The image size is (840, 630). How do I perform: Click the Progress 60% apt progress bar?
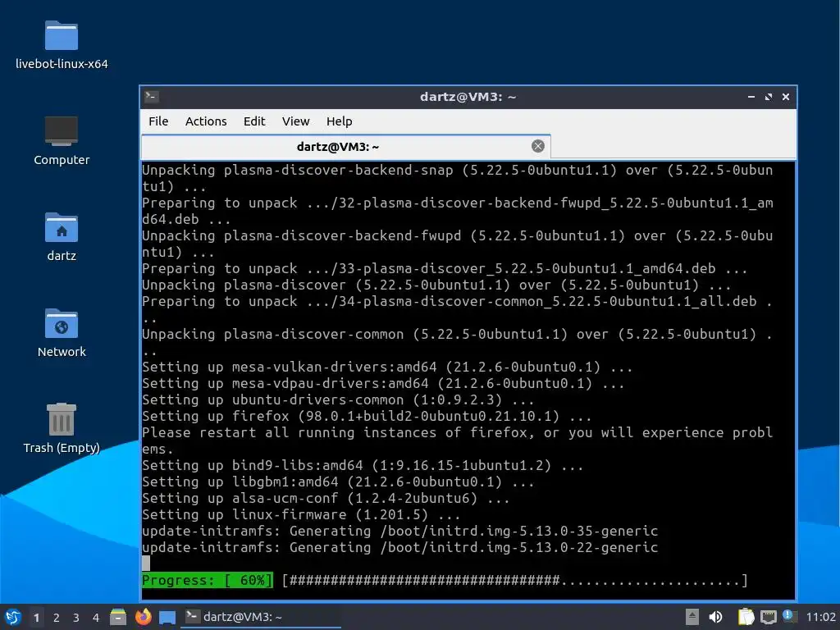[x=445, y=580]
